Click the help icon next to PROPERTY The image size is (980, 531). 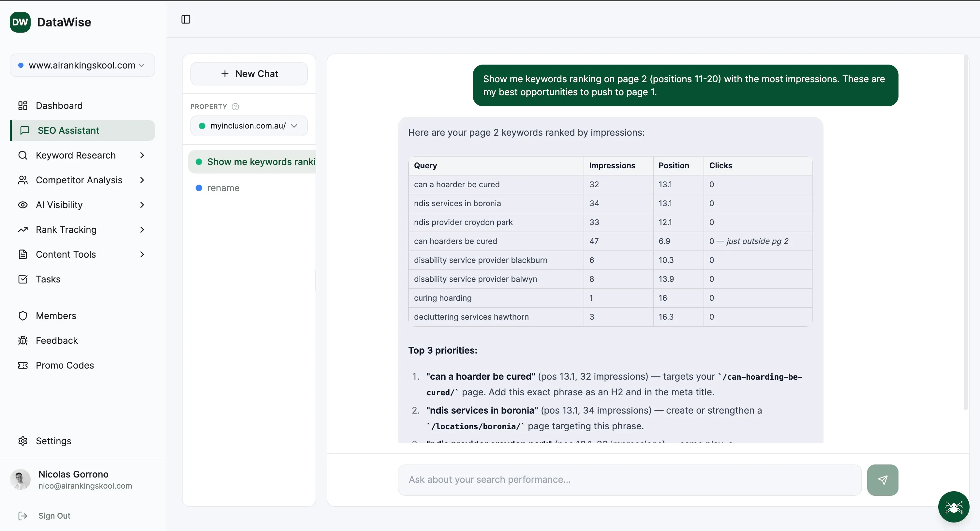pyautogui.click(x=235, y=107)
